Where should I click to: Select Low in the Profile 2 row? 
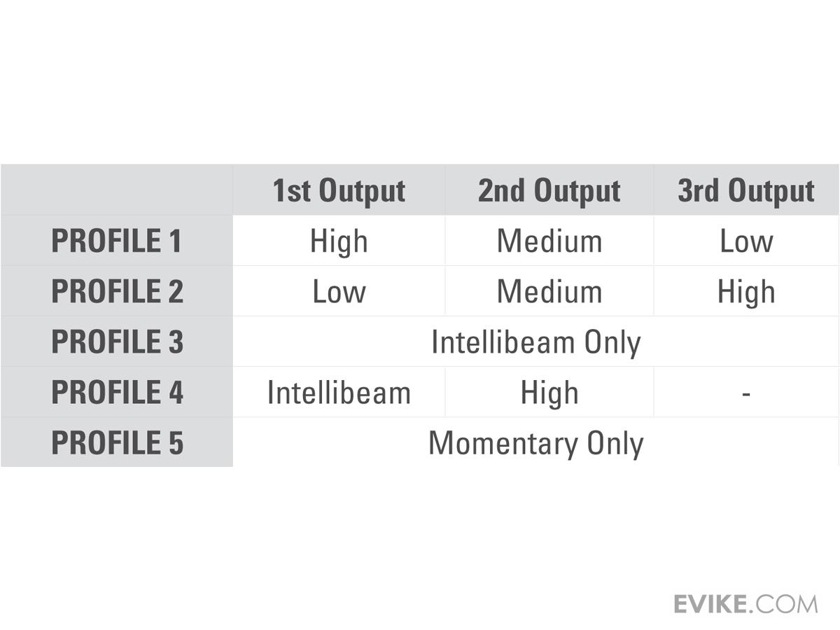click(x=339, y=292)
